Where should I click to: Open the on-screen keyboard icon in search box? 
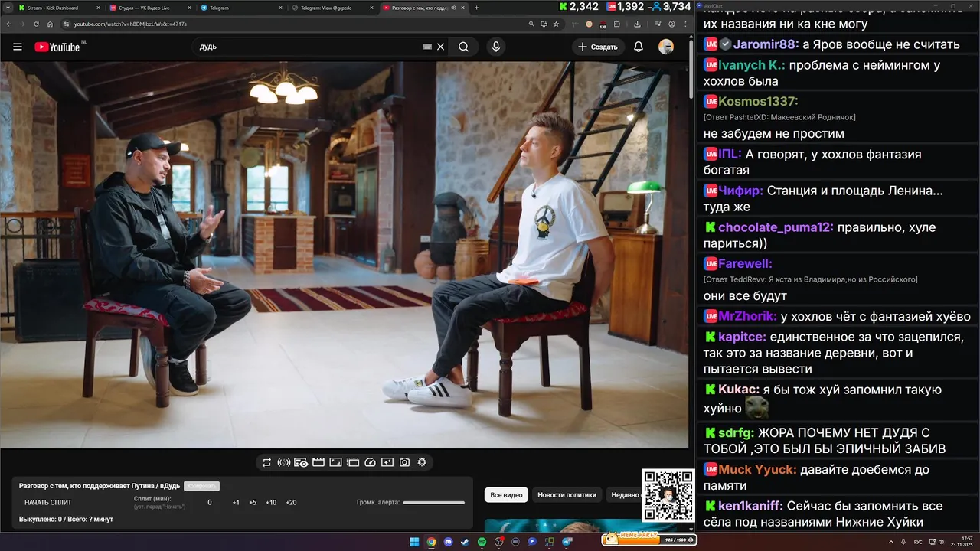tap(427, 47)
